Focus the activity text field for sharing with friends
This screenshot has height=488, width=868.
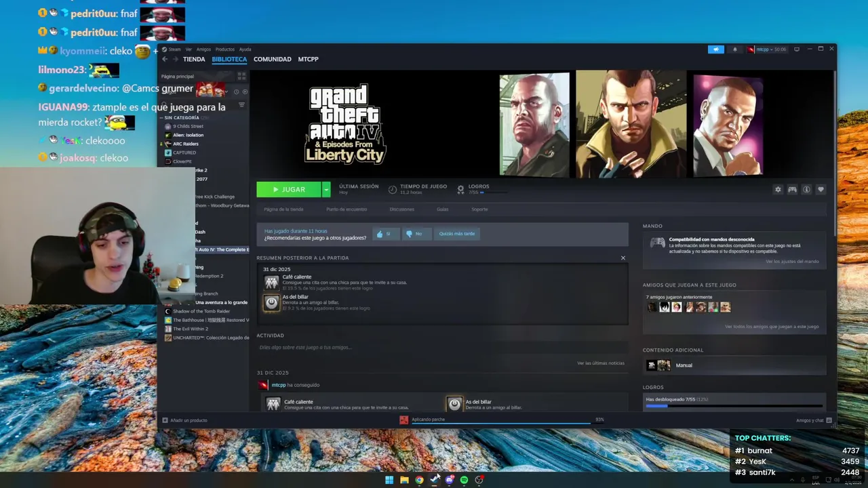(441, 347)
